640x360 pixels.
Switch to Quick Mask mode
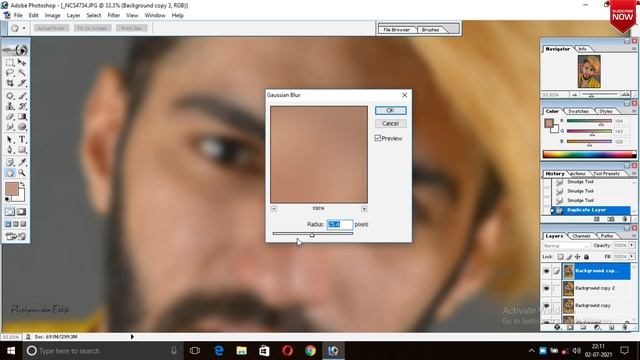coord(22,212)
